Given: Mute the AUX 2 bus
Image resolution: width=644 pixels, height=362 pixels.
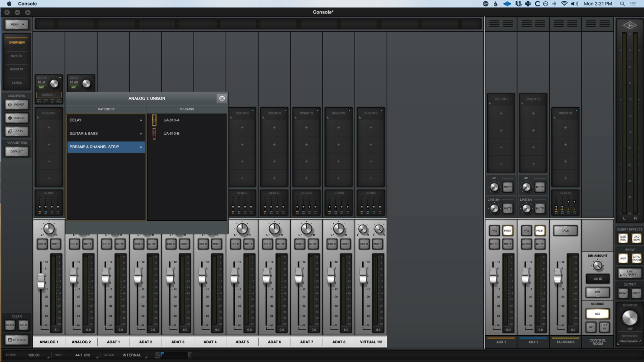Looking at the screenshot, I should [x=540, y=244].
